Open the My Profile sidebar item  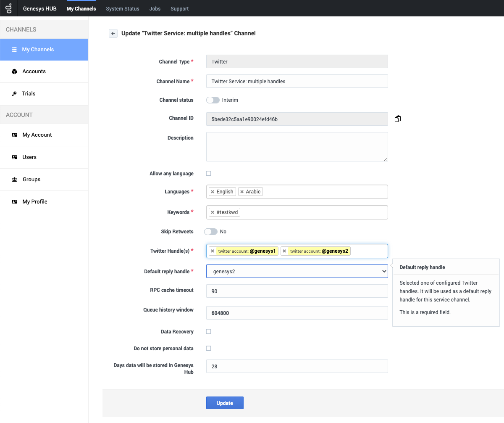(x=44, y=202)
